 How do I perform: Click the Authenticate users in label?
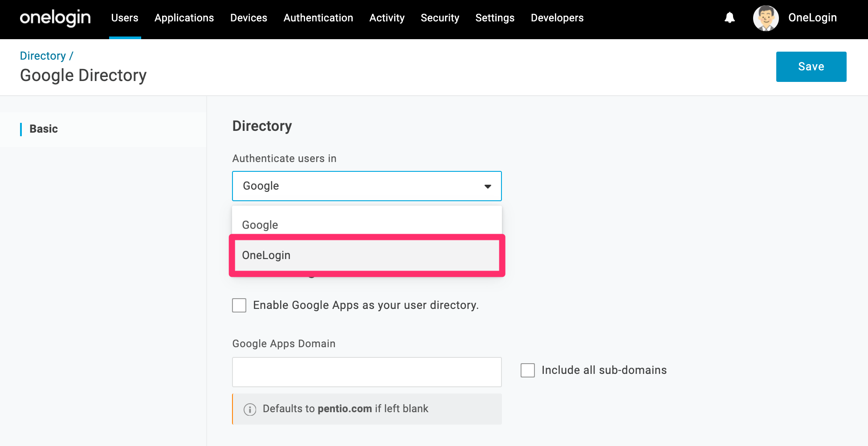(x=285, y=158)
